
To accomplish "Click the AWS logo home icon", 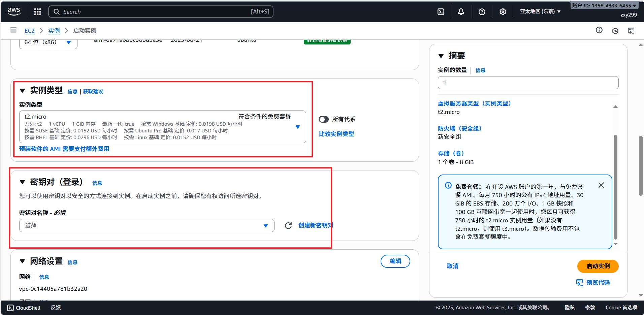I will point(14,11).
